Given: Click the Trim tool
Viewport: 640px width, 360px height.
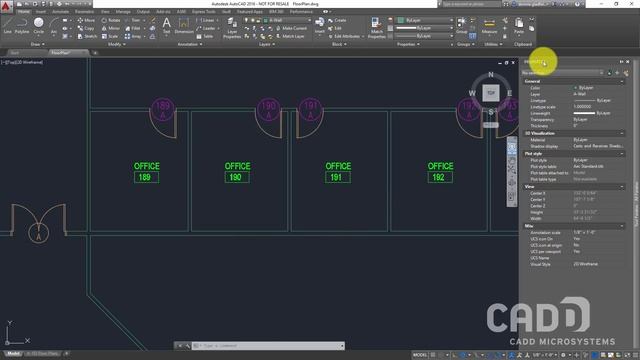Looking at the screenshot, I should [x=133, y=20].
